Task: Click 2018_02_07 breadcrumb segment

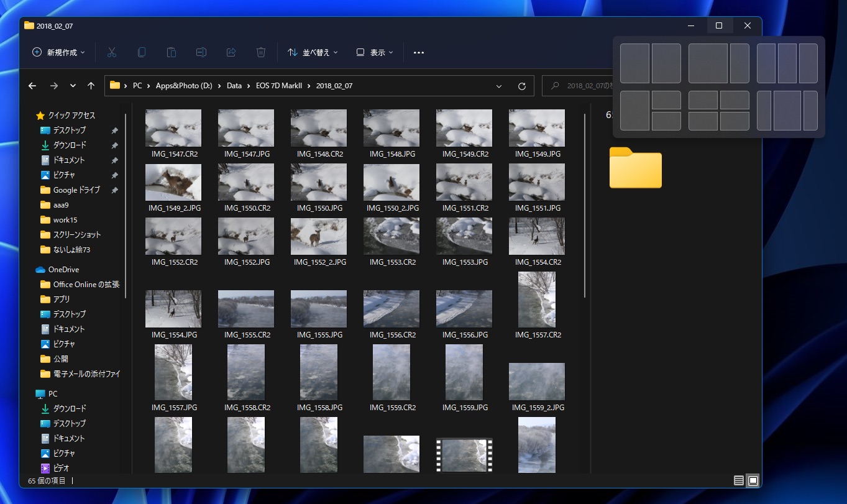Action: (334, 86)
